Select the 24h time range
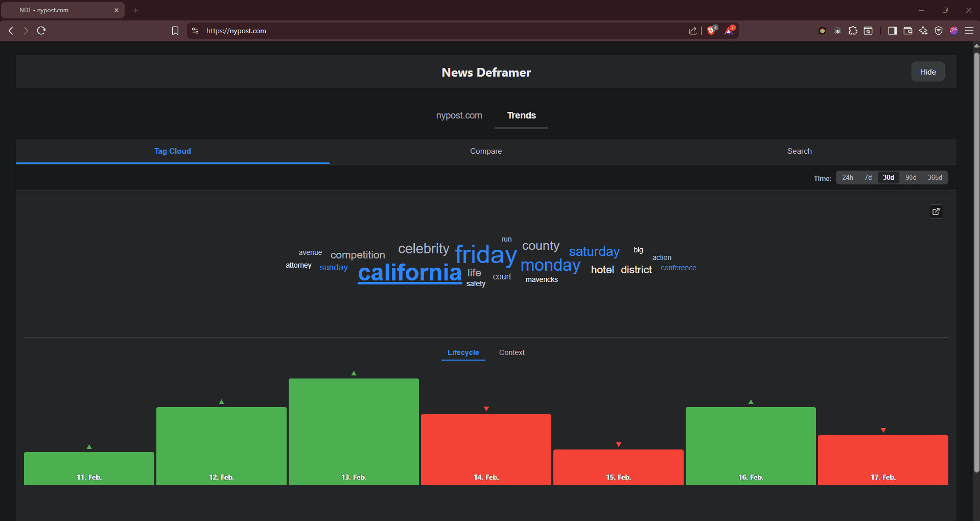 click(847, 178)
